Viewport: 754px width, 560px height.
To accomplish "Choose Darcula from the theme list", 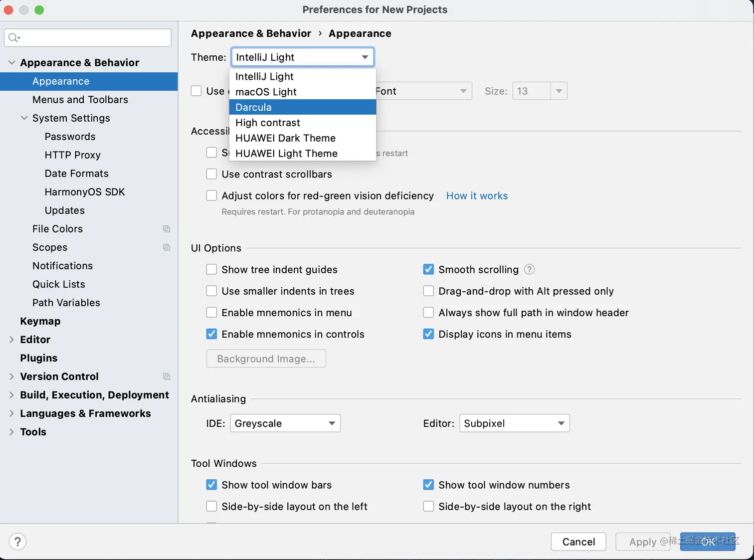I will pos(303,107).
